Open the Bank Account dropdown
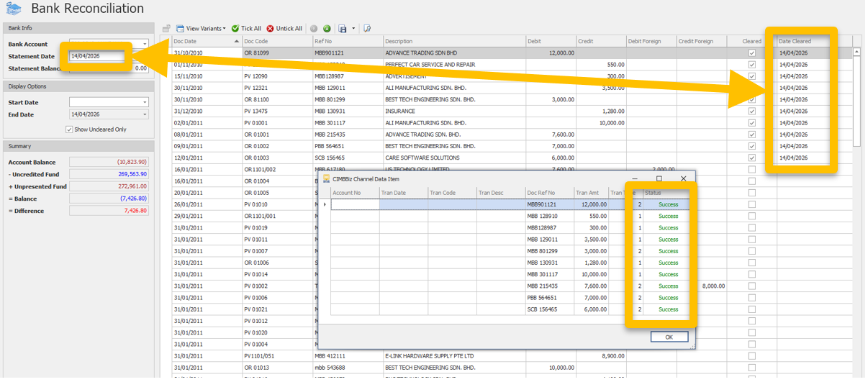This screenshot has height=382, width=868. [145, 45]
